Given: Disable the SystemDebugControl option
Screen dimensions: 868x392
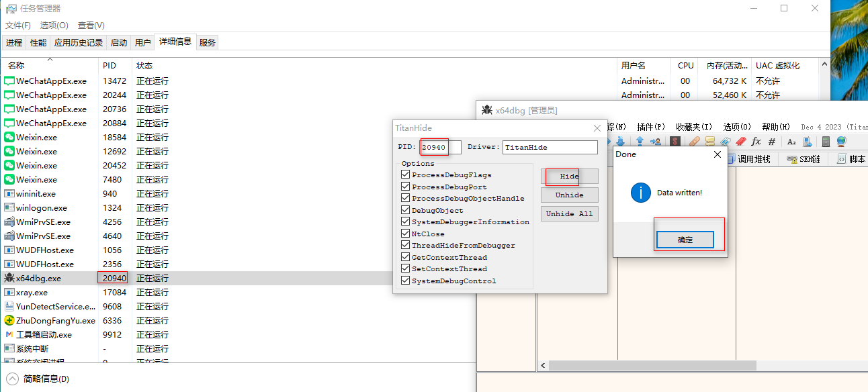Looking at the screenshot, I should [x=405, y=281].
